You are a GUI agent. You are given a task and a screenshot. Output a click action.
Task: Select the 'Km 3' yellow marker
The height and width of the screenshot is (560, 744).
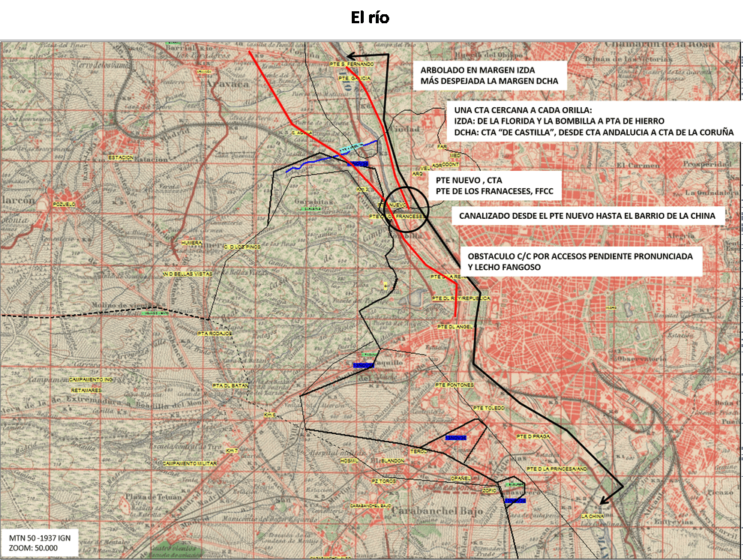(x=362, y=189)
